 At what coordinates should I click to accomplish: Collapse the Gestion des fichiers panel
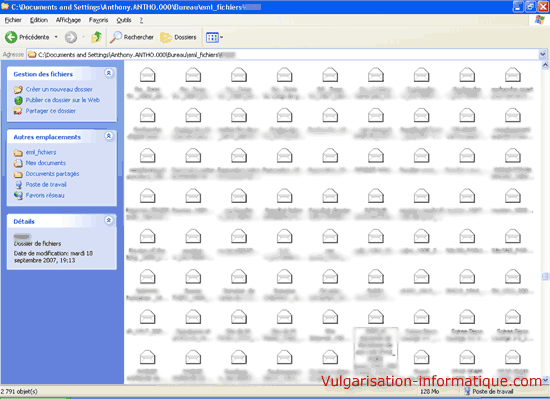pyautogui.click(x=109, y=73)
